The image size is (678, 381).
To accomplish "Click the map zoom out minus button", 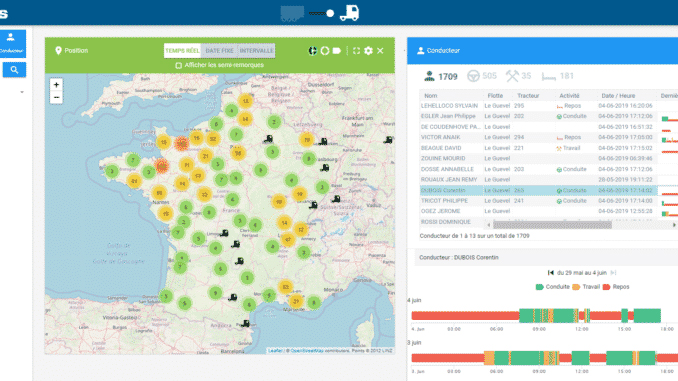I will coord(56,97).
